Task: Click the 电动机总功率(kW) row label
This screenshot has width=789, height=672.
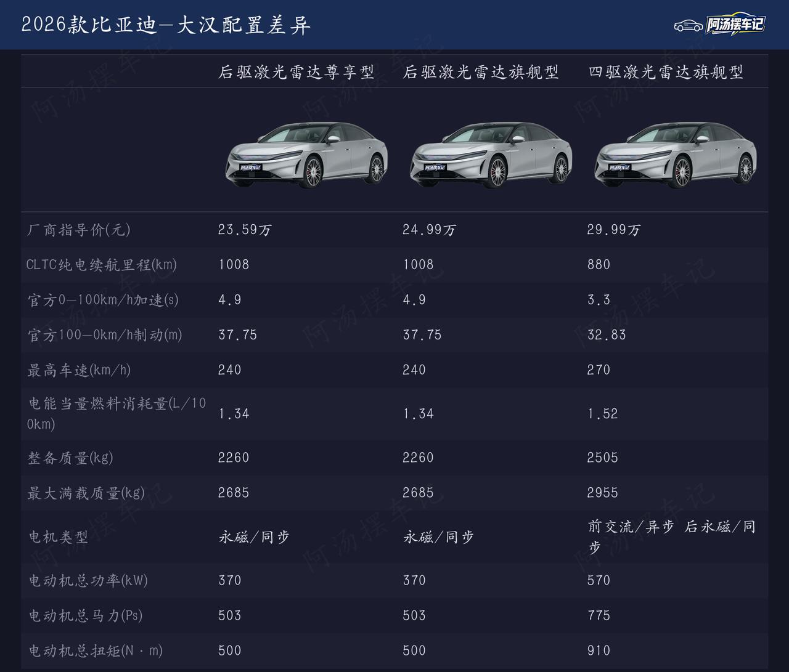Action: [x=88, y=580]
